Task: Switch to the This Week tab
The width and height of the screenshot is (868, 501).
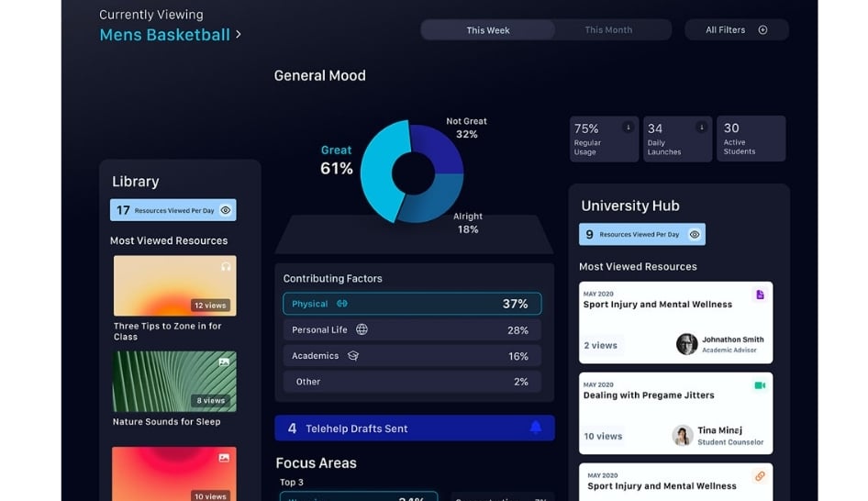Action: tap(488, 30)
